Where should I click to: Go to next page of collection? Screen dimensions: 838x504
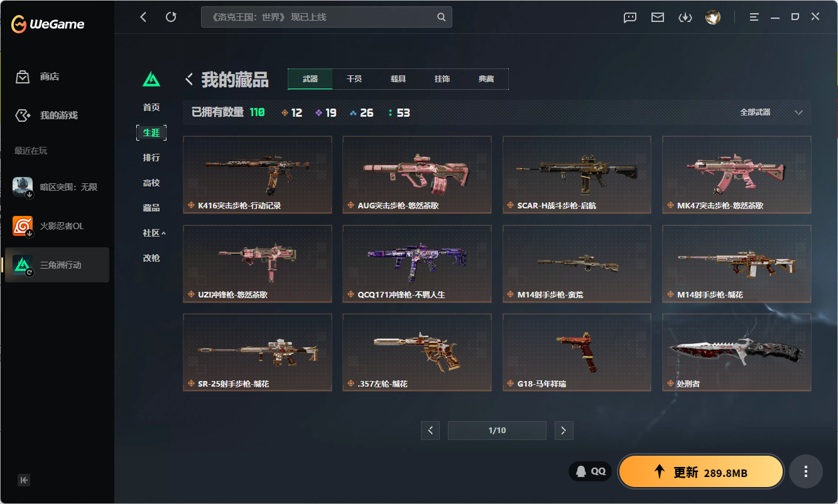(563, 430)
